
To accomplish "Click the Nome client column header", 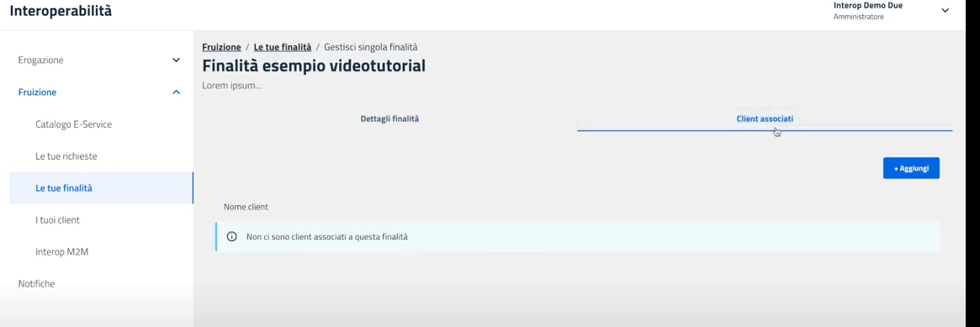I will click(246, 207).
